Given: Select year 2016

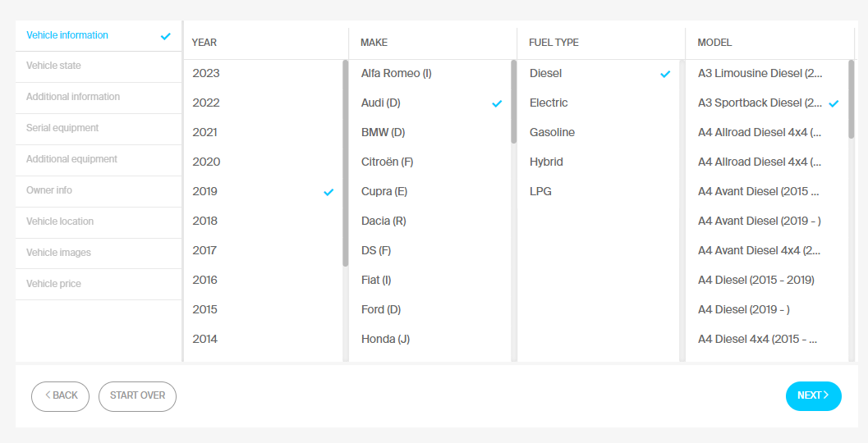Looking at the screenshot, I should [263, 281].
